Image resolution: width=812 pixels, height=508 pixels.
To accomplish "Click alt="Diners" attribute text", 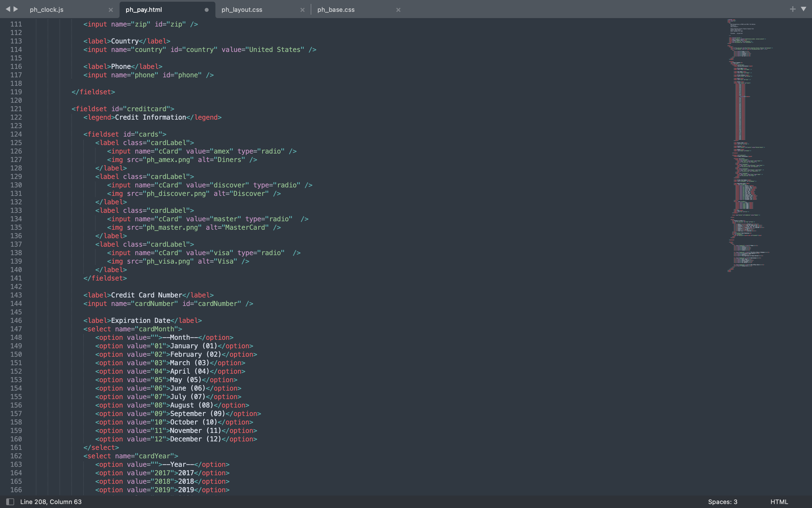I will click(x=221, y=159).
